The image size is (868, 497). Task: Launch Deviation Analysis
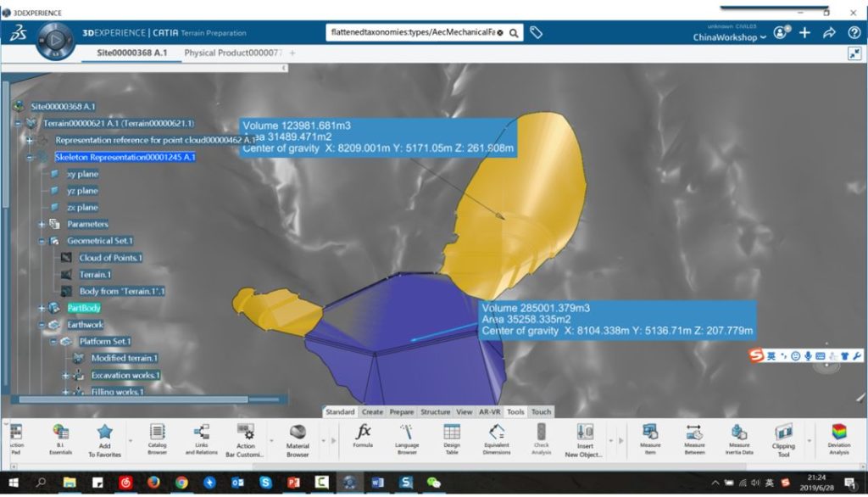(837, 437)
